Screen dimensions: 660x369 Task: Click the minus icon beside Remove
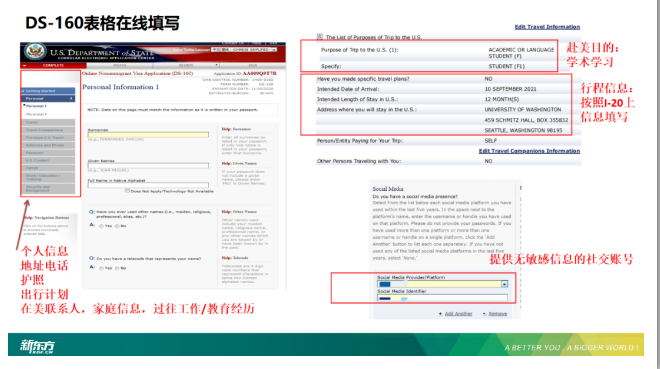click(484, 314)
